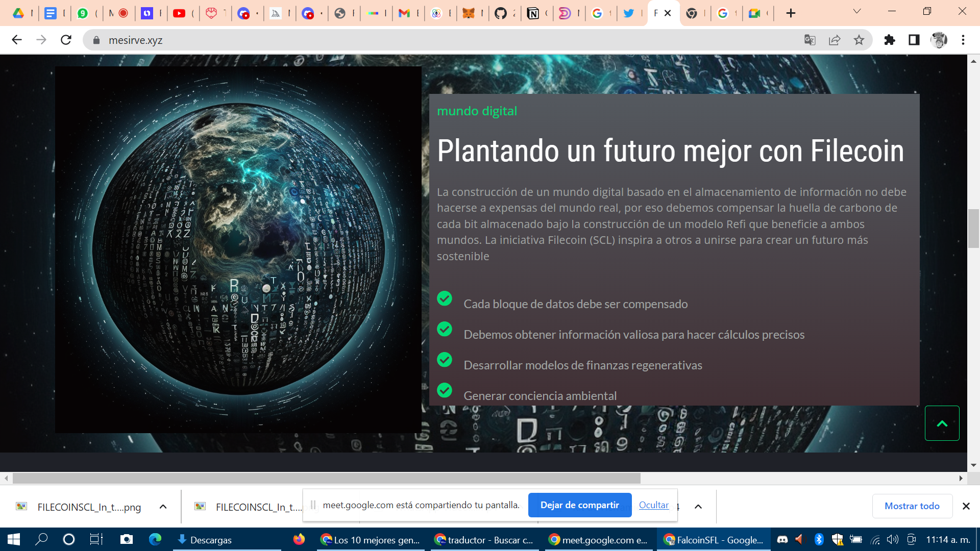980x551 pixels.
Task: Open Discord tray icon
Action: tap(782, 540)
